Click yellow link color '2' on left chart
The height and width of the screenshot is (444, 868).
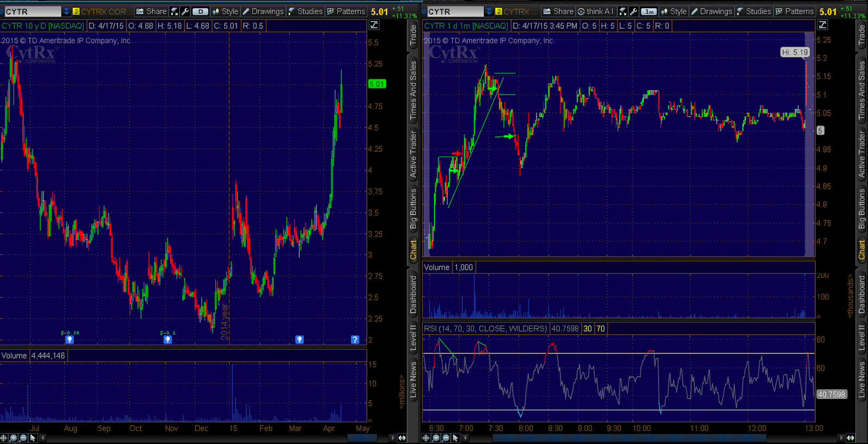76,11
